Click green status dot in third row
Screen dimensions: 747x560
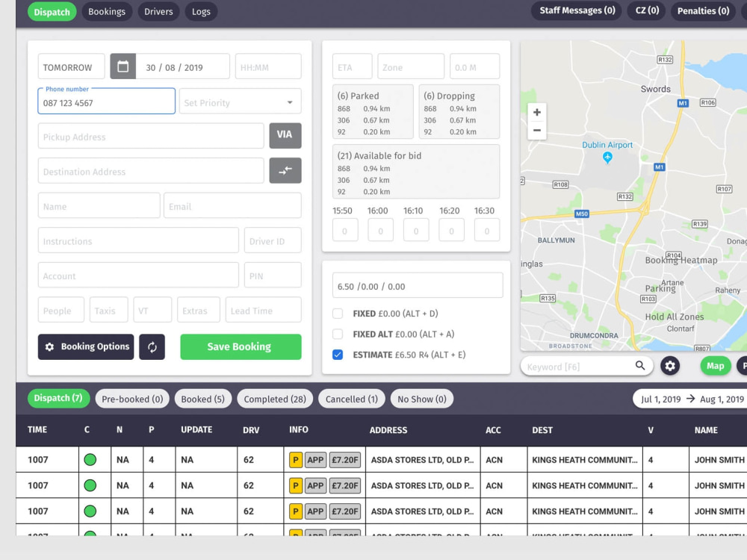(90, 511)
